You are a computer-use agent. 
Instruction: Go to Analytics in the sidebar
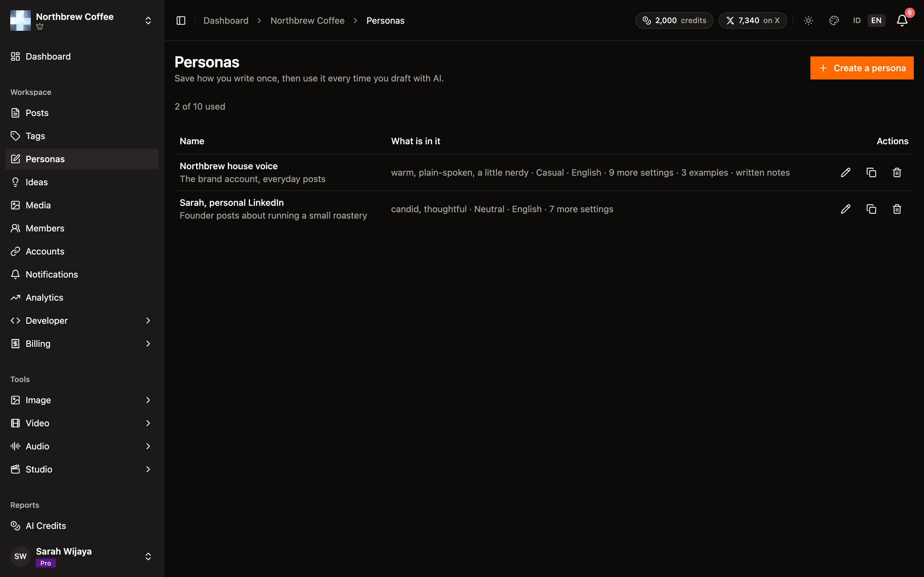82,298
